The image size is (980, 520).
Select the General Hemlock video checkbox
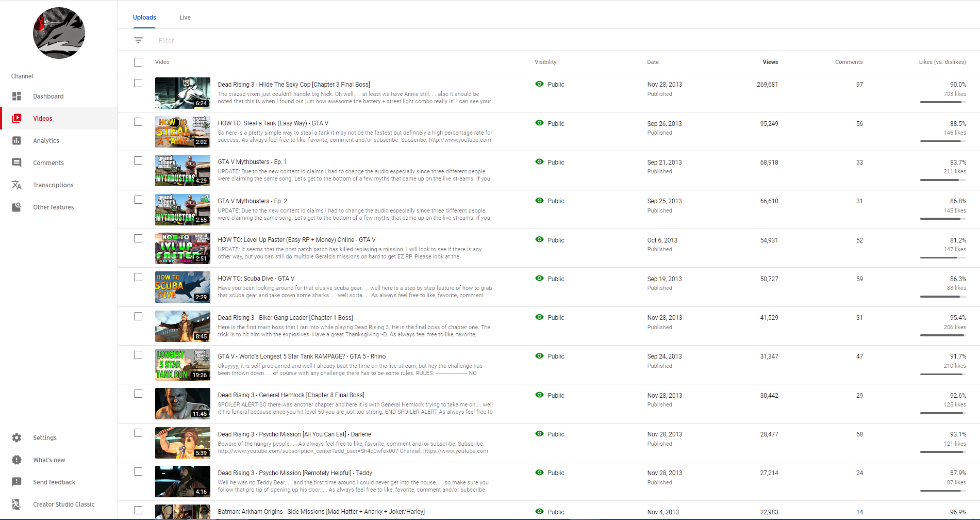138,394
